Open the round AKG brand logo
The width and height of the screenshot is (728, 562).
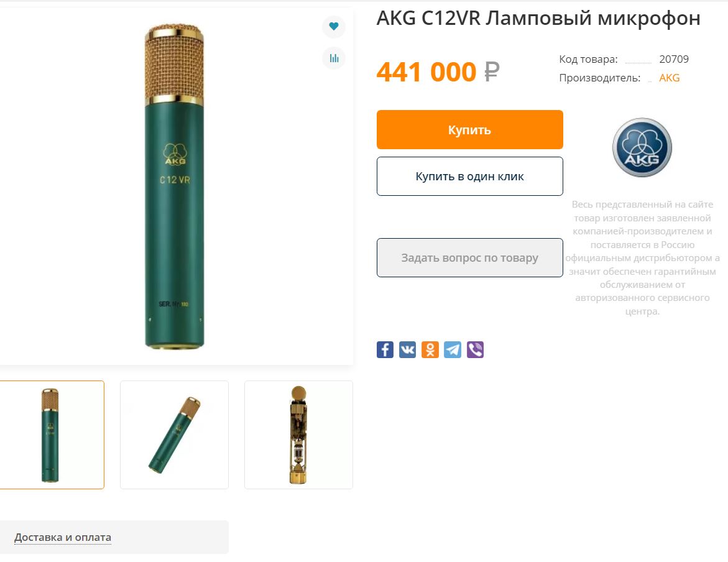click(642, 147)
